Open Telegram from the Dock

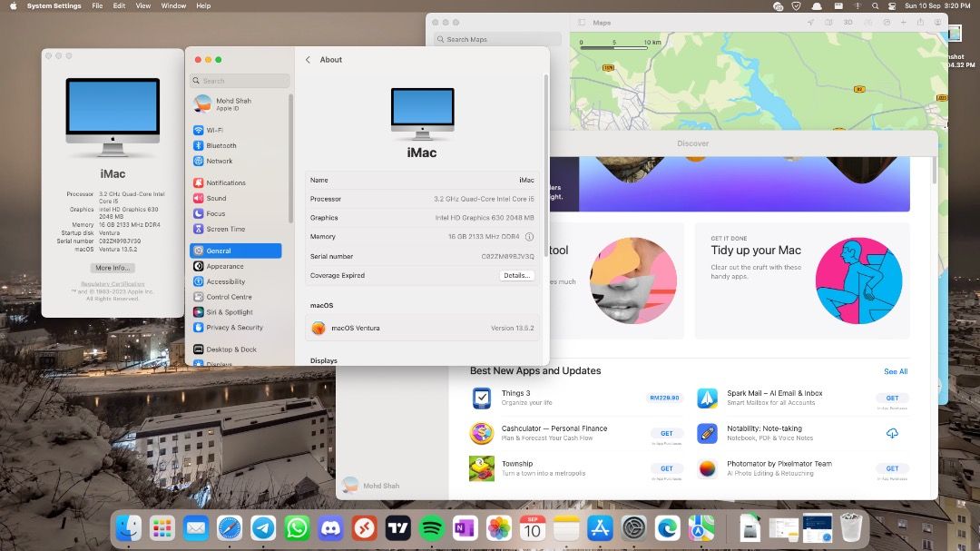(x=263, y=528)
